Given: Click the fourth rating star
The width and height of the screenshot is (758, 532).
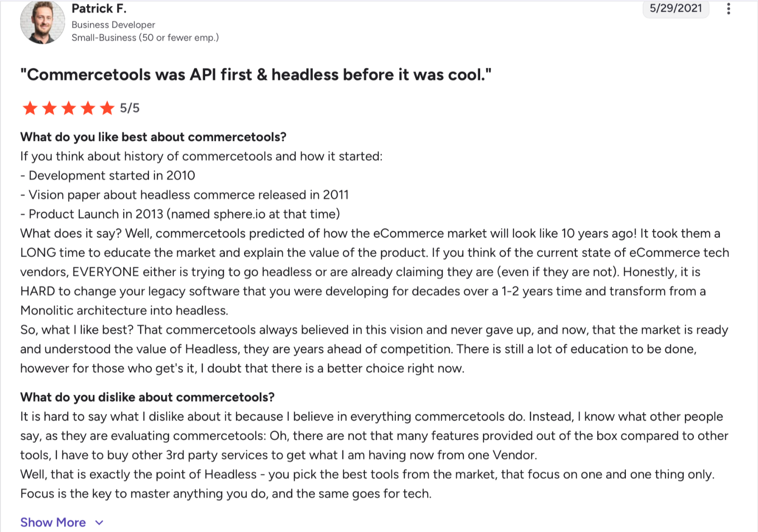Looking at the screenshot, I should tap(88, 108).
